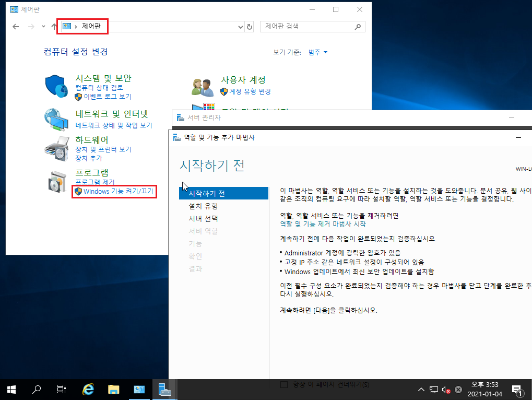Open the Windows Start menu
The width and height of the screenshot is (532, 400).
[11, 390]
